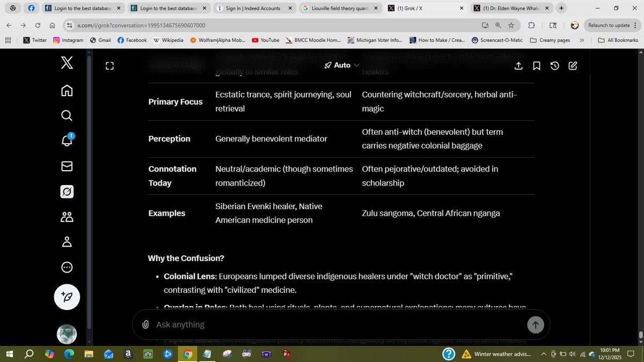Start a new Grok chat
Image resolution: width=644 pixels, height=362 pixels.
[573, 65]
